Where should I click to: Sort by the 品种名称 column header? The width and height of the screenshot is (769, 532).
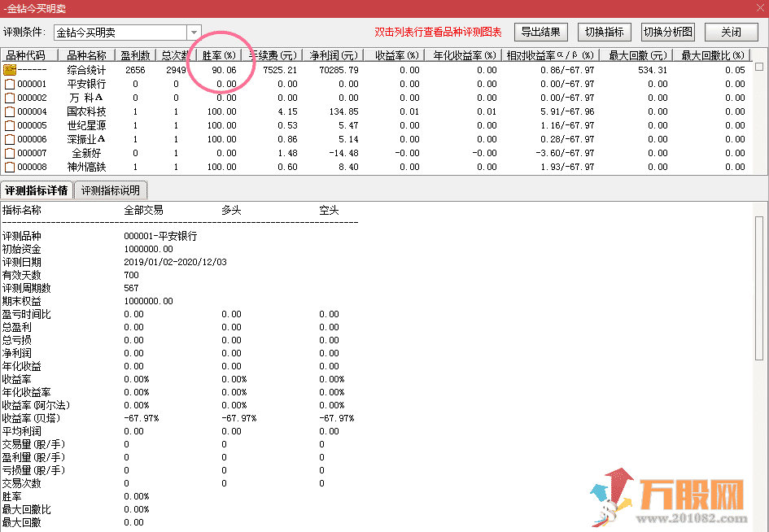86,55
